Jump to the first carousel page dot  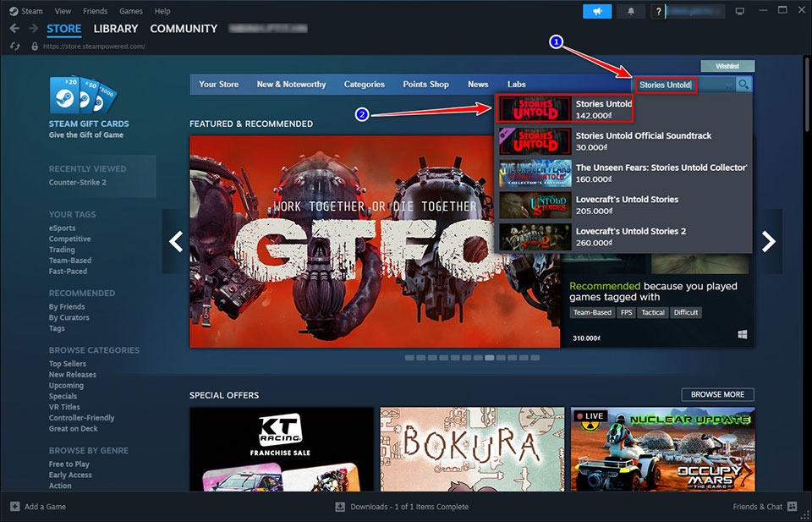point(409,358)
